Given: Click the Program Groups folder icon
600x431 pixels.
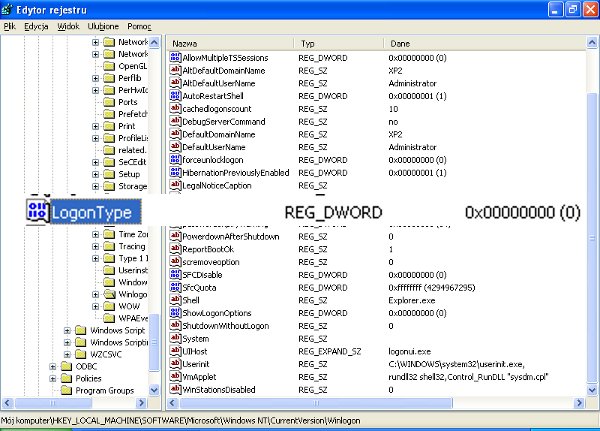Looking at the screenshot, I should (x=67, y=390).
